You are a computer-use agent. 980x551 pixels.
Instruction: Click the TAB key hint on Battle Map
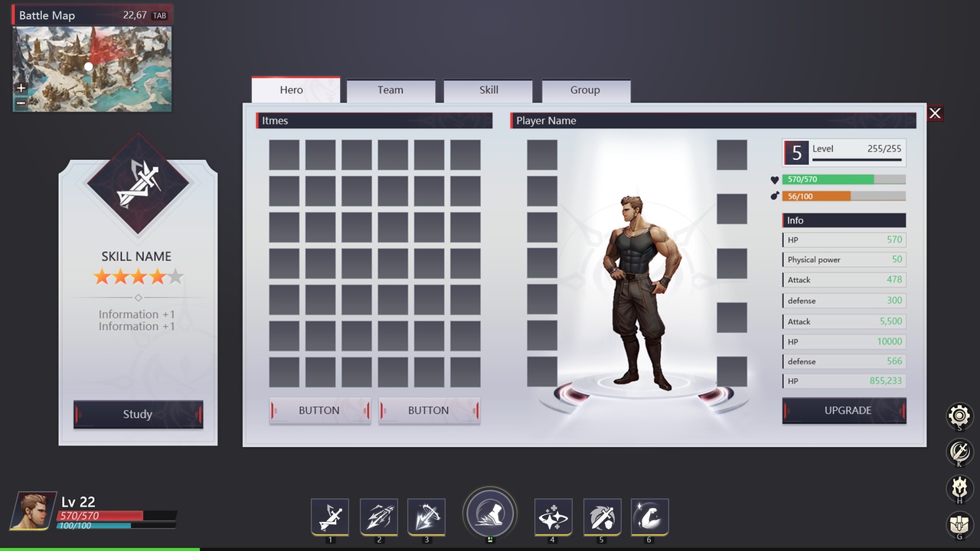(x=160, y=15)
